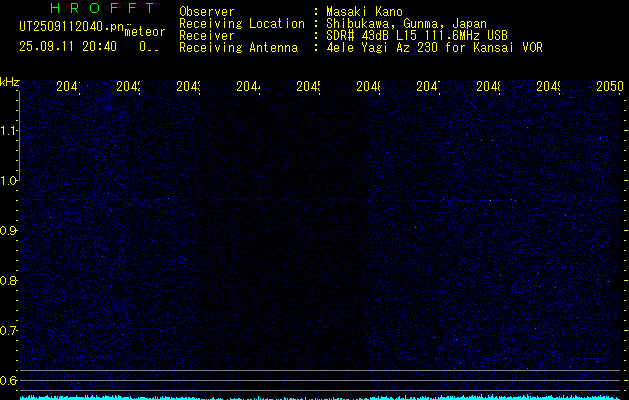
Task: Click the 2045 time marker
Action: tap(308, 86)
